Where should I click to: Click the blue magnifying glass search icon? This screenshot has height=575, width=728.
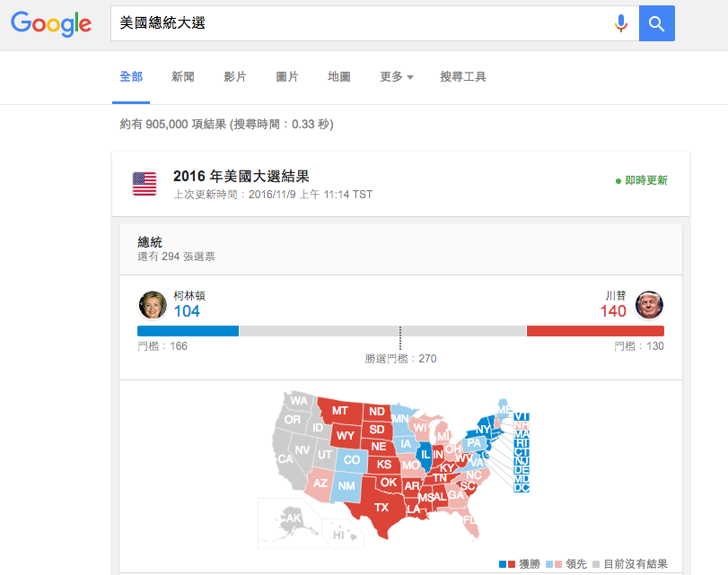656,23
